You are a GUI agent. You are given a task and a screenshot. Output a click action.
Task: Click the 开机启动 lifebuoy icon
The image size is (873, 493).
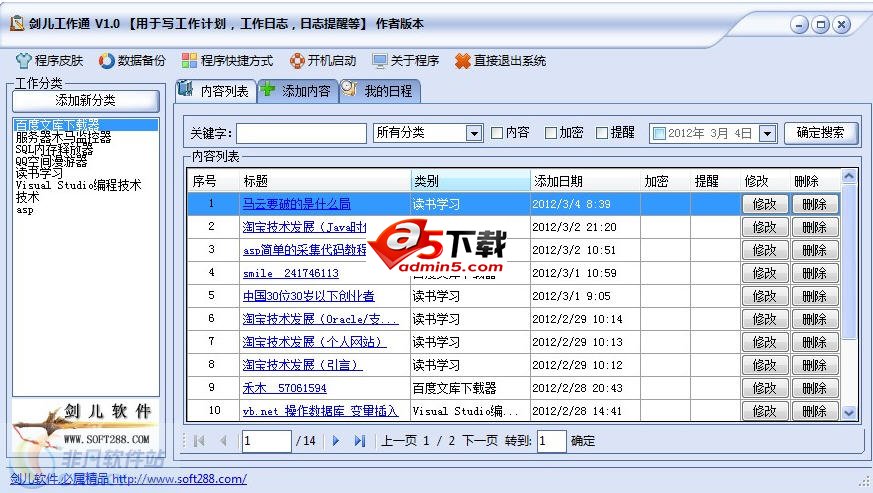297,61
